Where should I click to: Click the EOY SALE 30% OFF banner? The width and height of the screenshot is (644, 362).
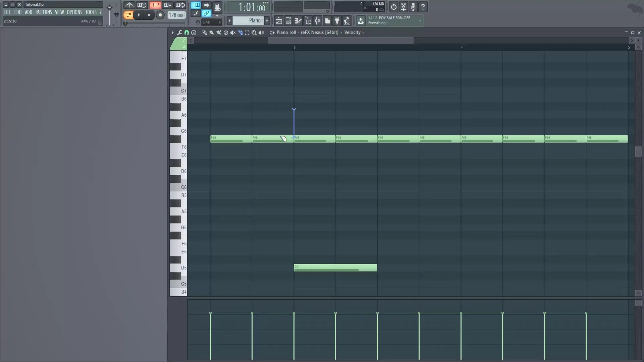pos(392,20)
